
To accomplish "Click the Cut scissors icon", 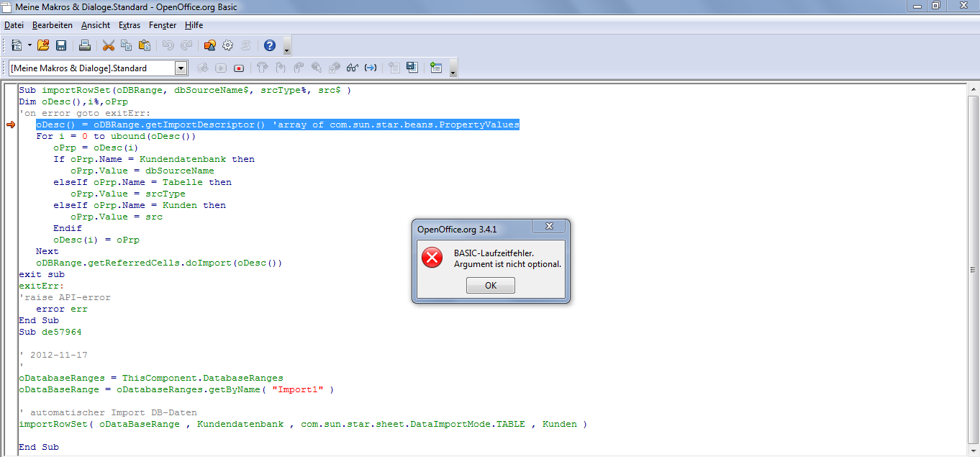I will pos(109,45).
